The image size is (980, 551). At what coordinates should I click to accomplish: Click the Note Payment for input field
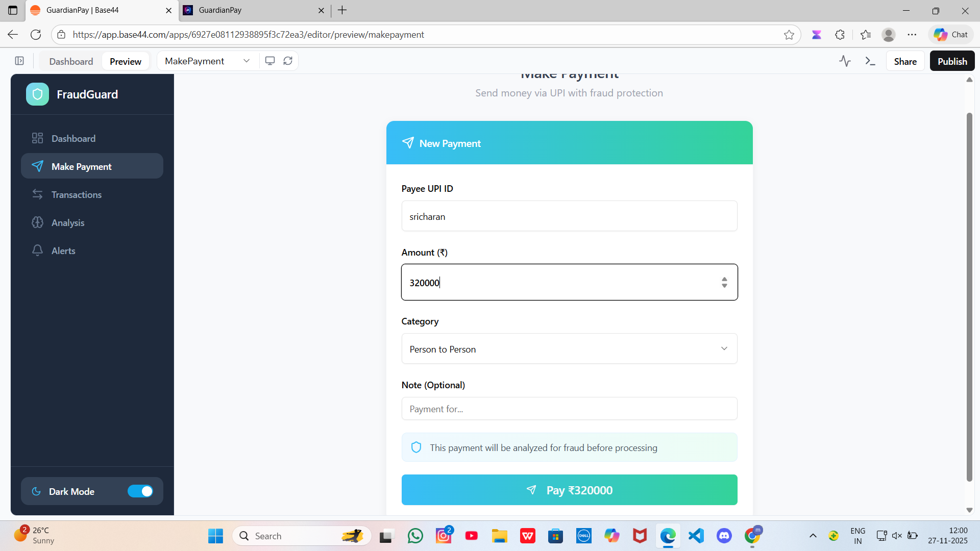click(569, 408)
